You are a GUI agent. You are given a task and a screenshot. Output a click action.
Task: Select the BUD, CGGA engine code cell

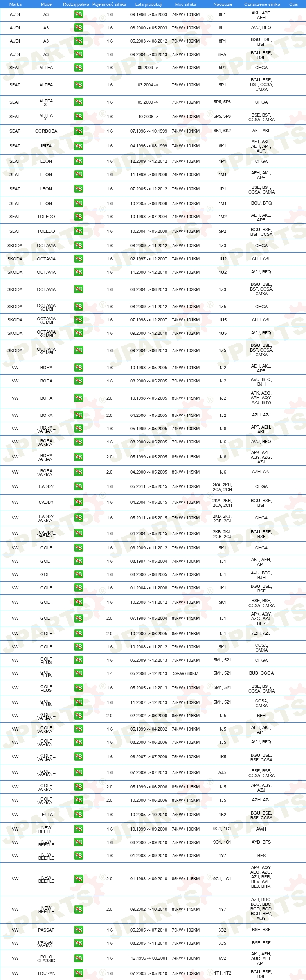261,673
